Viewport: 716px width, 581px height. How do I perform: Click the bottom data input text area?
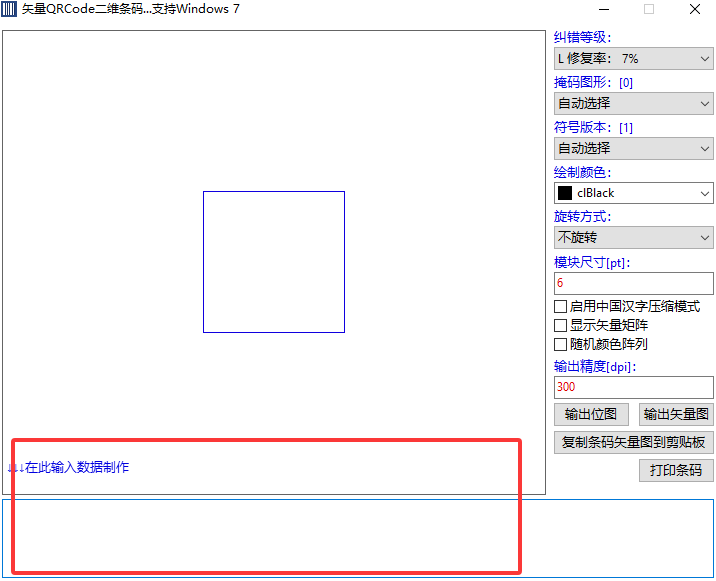pyautogui.click(x=358, y=538)
